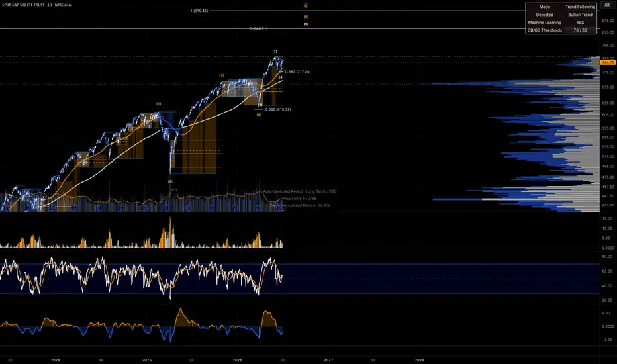Click the 1 (910.45) Fibonacci extension label
This screenshot has width=617, height=364.
click(x=199, y=11)
